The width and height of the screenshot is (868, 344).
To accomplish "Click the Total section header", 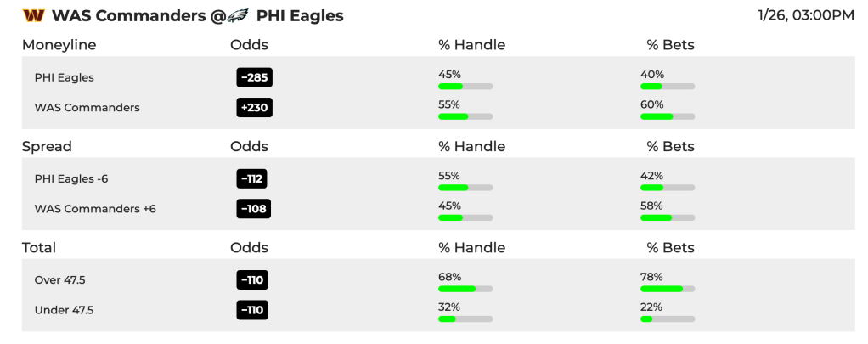I will tap(39, 248).
